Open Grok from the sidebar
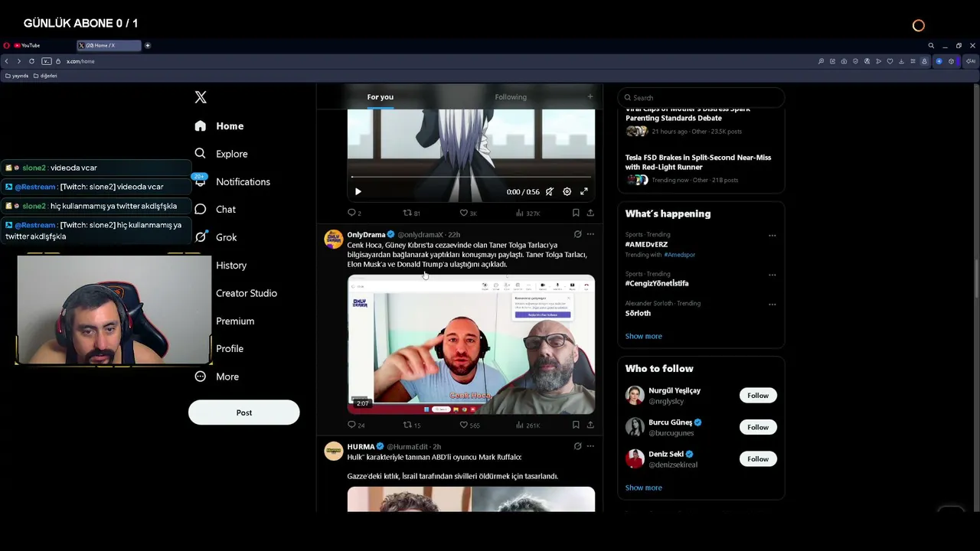 pos(215,237)
